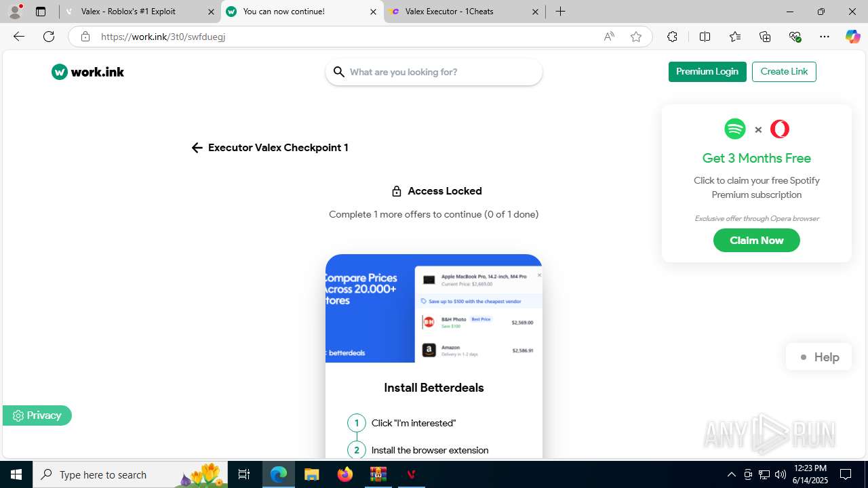Open the Favorites list icon
This screenshot has height=488, width=868.
point(735,37)
